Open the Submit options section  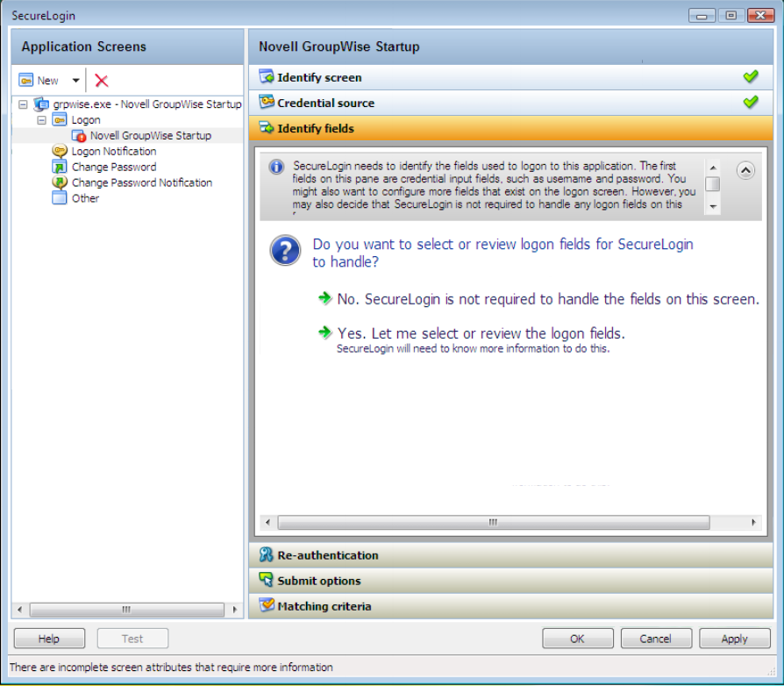point(510,581)
